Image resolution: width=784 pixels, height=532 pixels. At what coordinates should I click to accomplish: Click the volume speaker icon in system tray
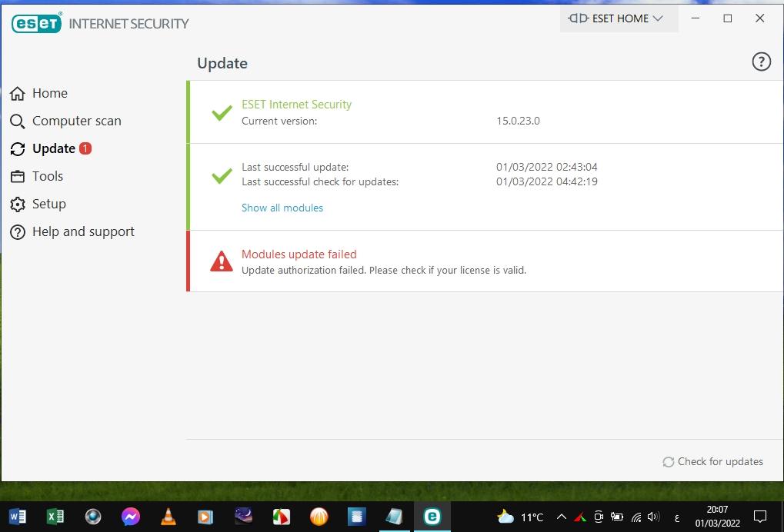(653, 517)
